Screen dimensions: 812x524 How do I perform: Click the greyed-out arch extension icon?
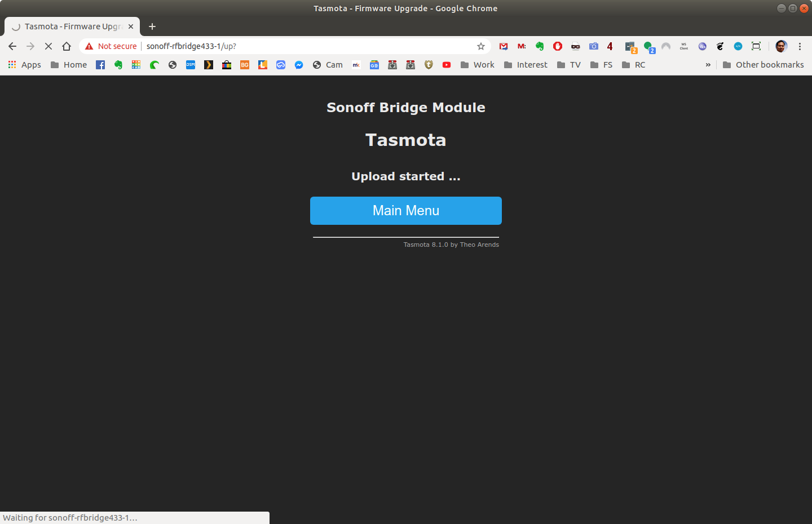coord(666,46)
